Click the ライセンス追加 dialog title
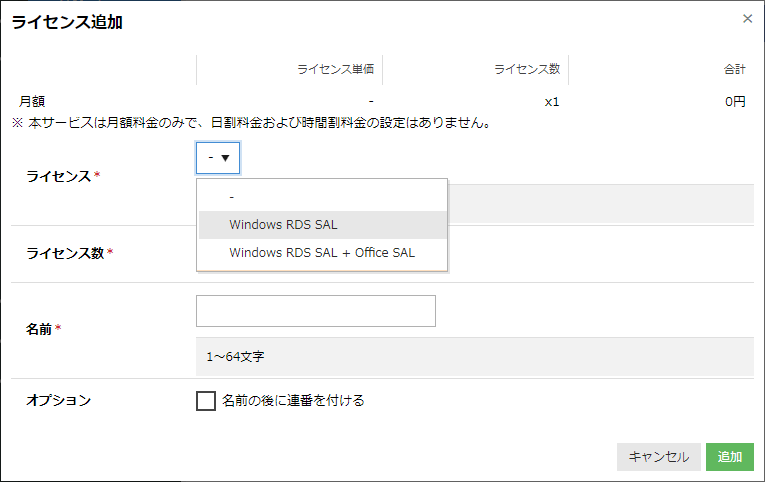 tap(67, 22)
